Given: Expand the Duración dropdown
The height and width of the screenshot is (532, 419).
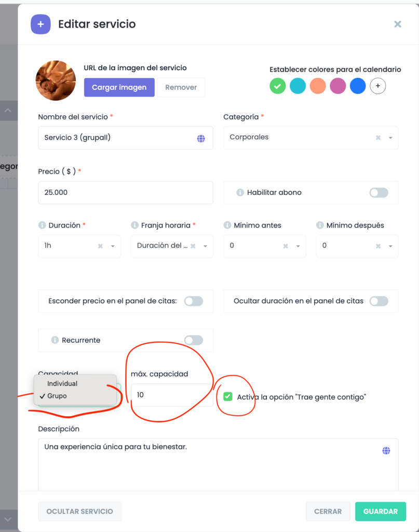Looking at the screenshot, I should [x=113, y=246].
